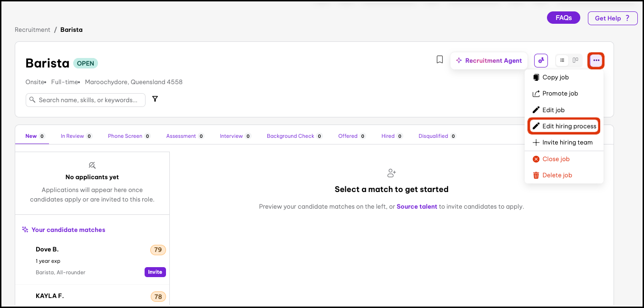Viewport: 644px width, 308px height.
Task: Open the Phone Screen stage tab
Action: click(129, 136)
